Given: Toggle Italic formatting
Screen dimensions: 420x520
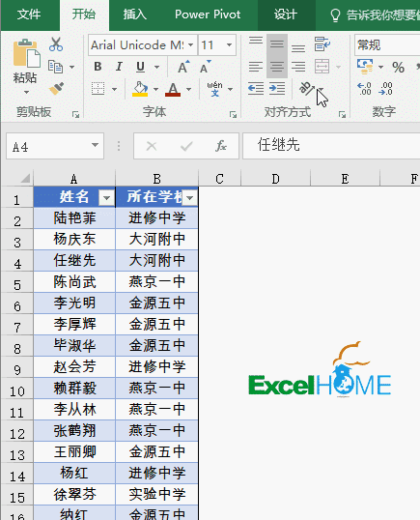Looking at the screenshot, I should 119,67.
